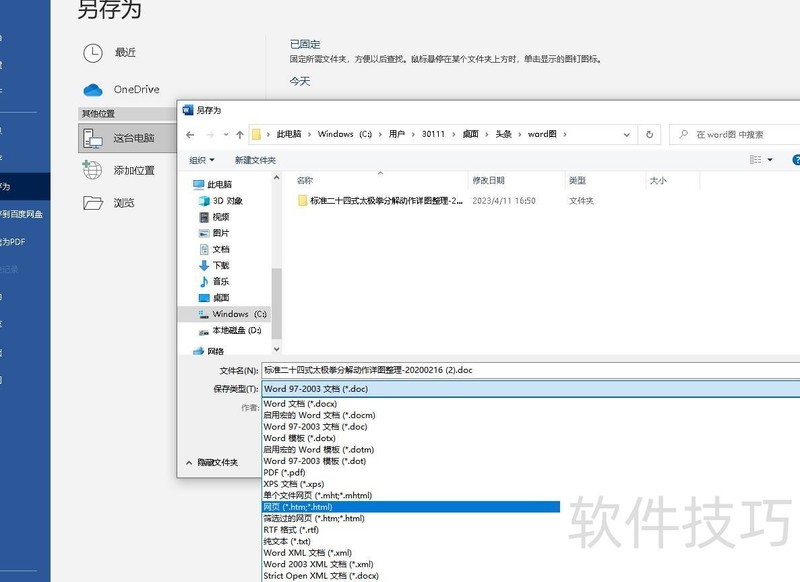
Task: Click search box 在 word图 中搜索
Action: tap(735, 135)
